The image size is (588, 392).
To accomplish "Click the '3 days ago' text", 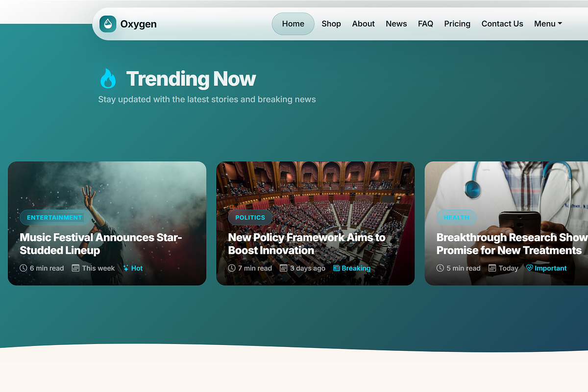I will tap(308, 268).
